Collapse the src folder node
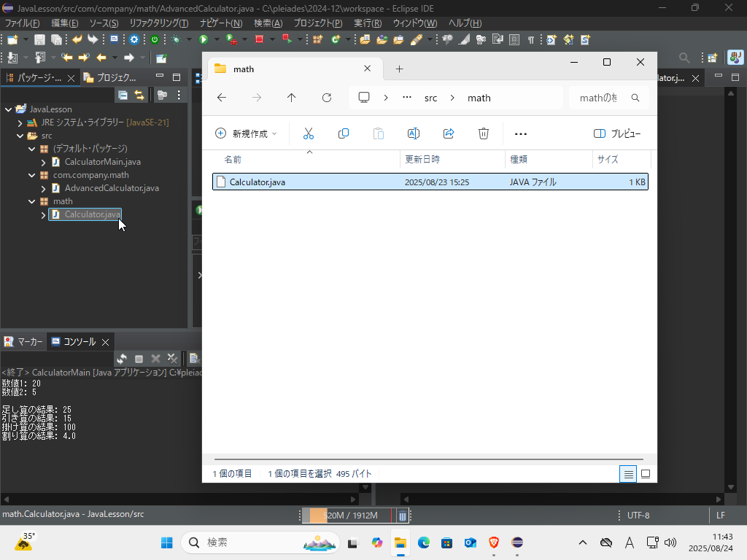Screen dimensions: 747x560 click(20, 136)
